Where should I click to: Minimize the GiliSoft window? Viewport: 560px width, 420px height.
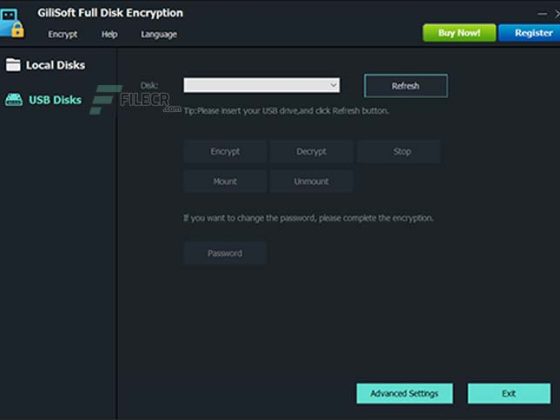(x=542, y=14)
